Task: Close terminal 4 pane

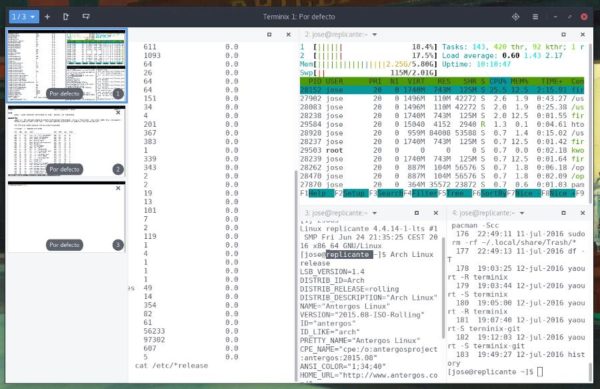Action: pyautogui.click(x=583, y=213)
